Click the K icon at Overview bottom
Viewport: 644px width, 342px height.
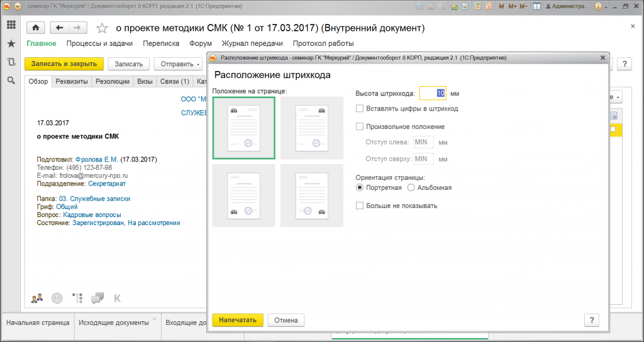coord(117,298)
